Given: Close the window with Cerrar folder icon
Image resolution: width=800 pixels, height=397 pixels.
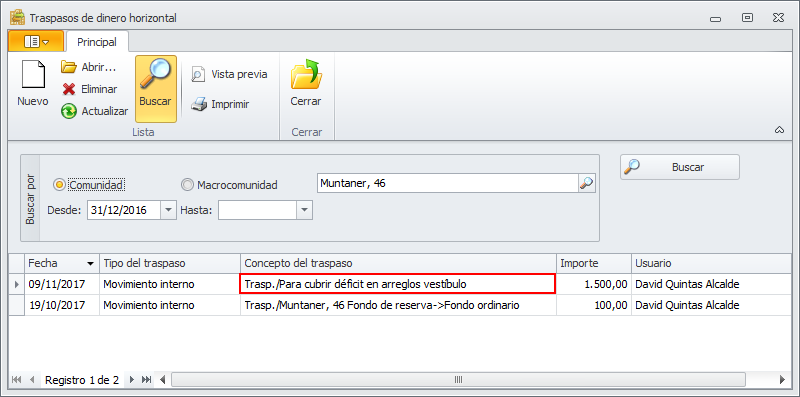Looking at the screenshot, I should click(x=306, y=84).
